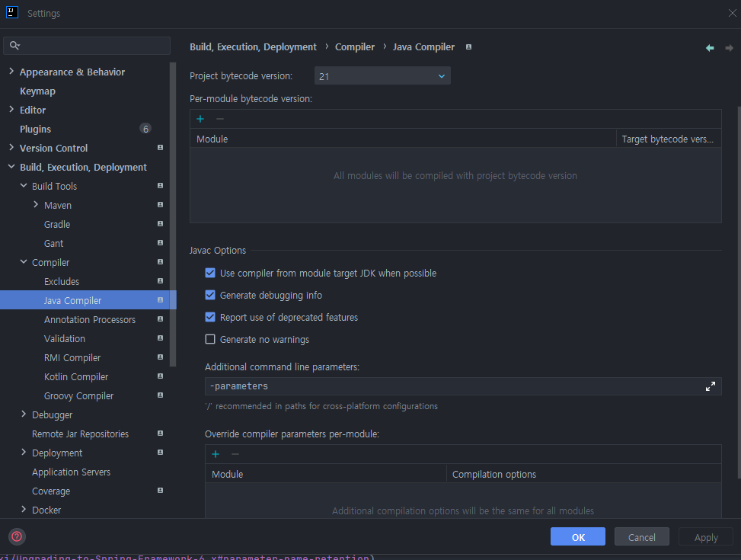Expand the additional command line parameters field
This screenshot has width=741, height=560.
710,386
